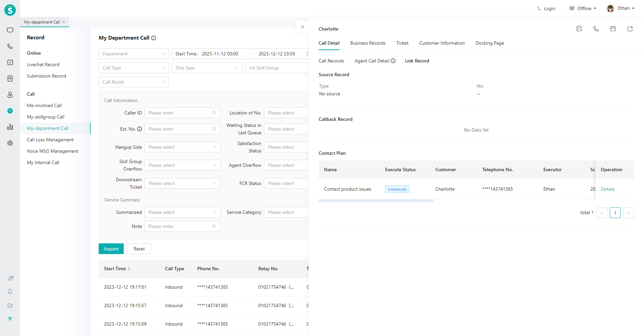Click the Caller ID input field
This screenshot has width=644, height=336.
(182, 113)
